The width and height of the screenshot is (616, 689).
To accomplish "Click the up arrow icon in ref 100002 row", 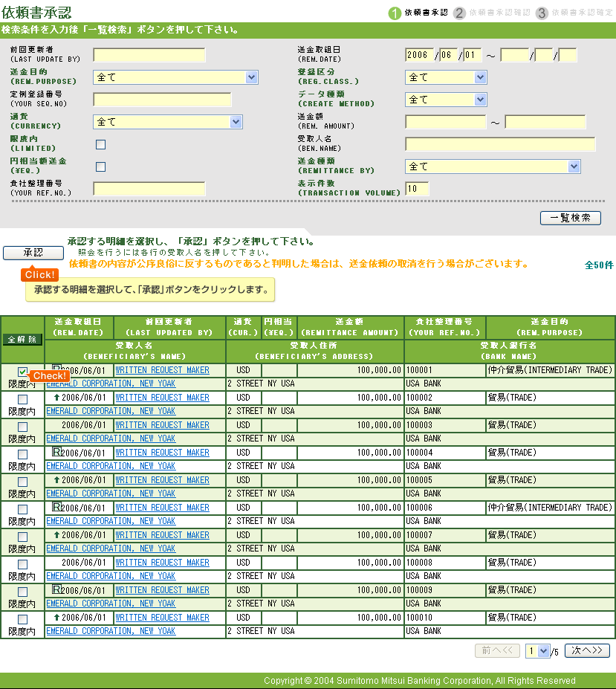I will [x=56, y=397].
